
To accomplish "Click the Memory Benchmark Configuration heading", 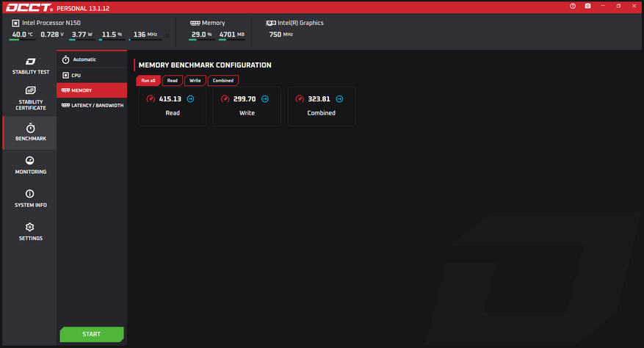I will 205,65.
